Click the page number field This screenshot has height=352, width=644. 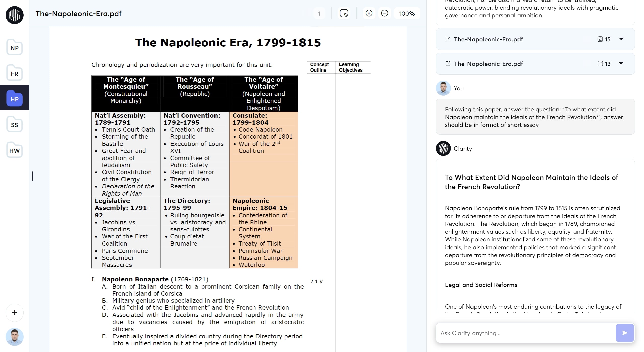pyautogui.click(x=319, y=14)
